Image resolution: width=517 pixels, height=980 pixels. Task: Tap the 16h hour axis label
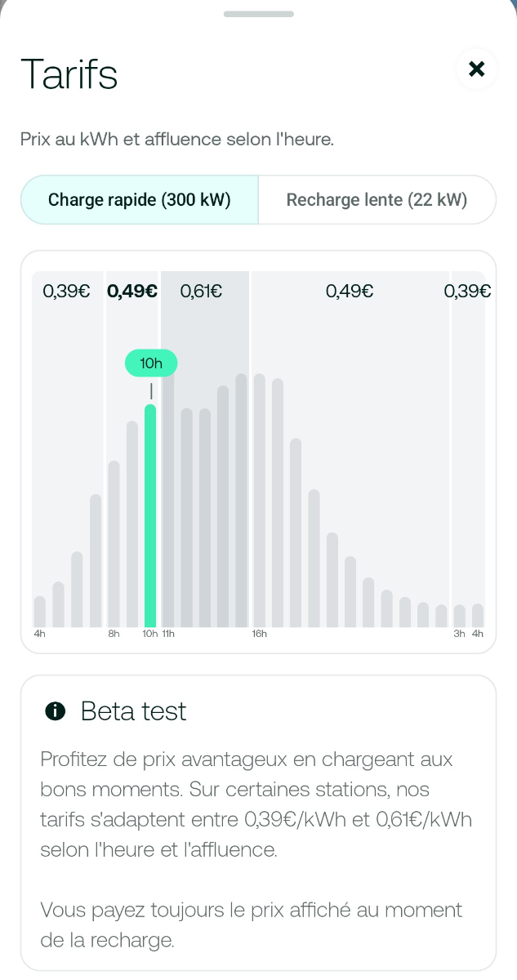pyautogui.click(x=260, y=634)
